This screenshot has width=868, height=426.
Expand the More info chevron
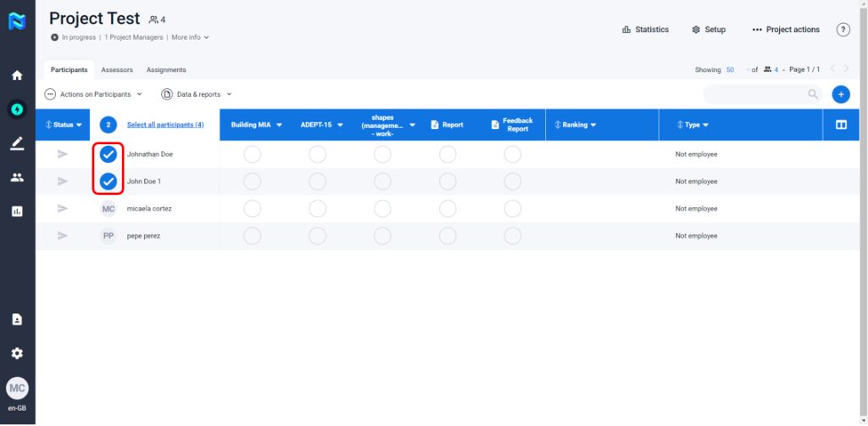pyautogui.click(x=190, y=37)
